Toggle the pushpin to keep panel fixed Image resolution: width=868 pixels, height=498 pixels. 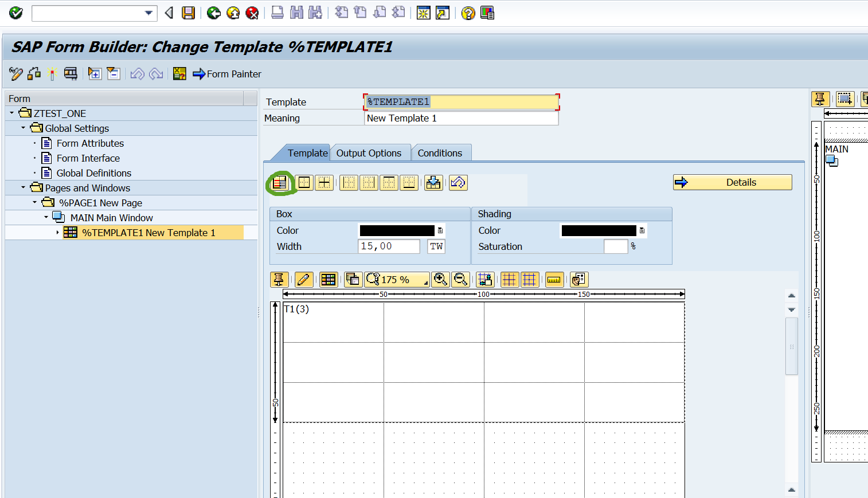(279, 280)
